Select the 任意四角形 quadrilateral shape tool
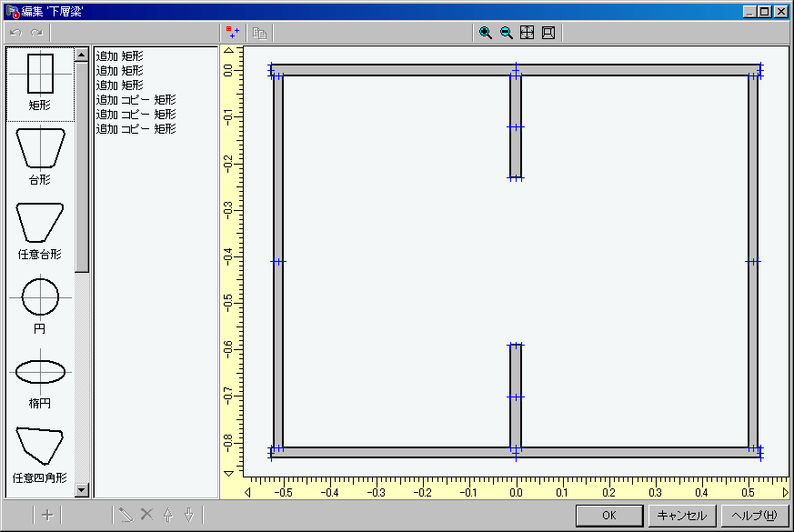794x532 pixels. (x=40, y=455)
